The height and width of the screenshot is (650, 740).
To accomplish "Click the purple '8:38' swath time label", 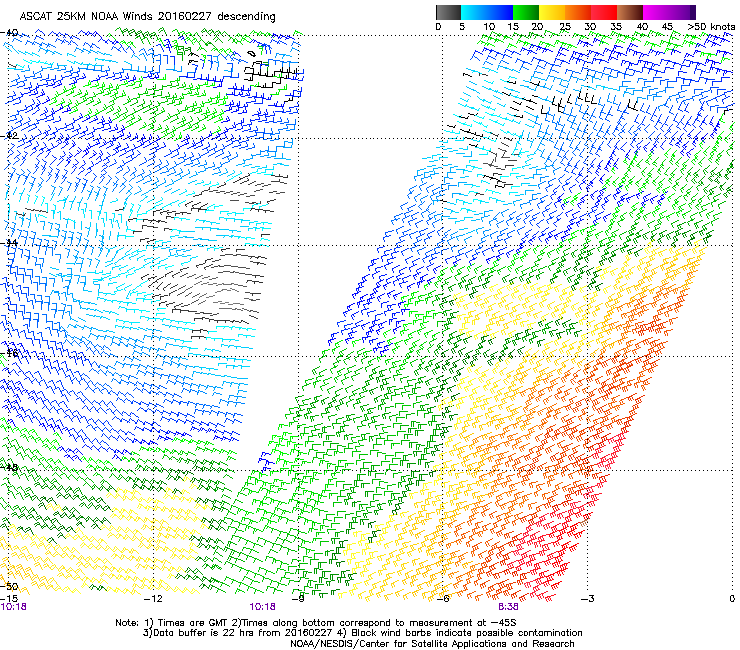I will (x=508, y=607).
